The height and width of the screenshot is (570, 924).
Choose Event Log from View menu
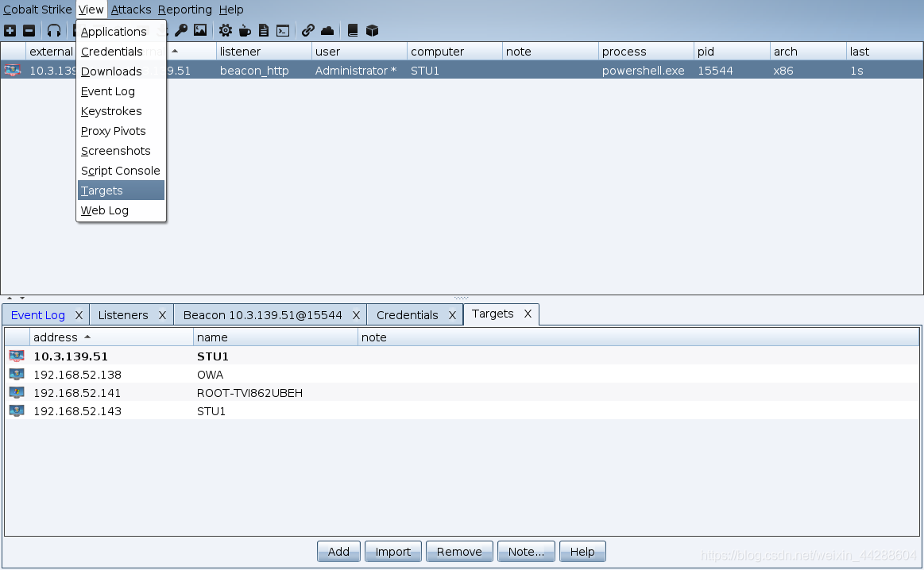121,91
